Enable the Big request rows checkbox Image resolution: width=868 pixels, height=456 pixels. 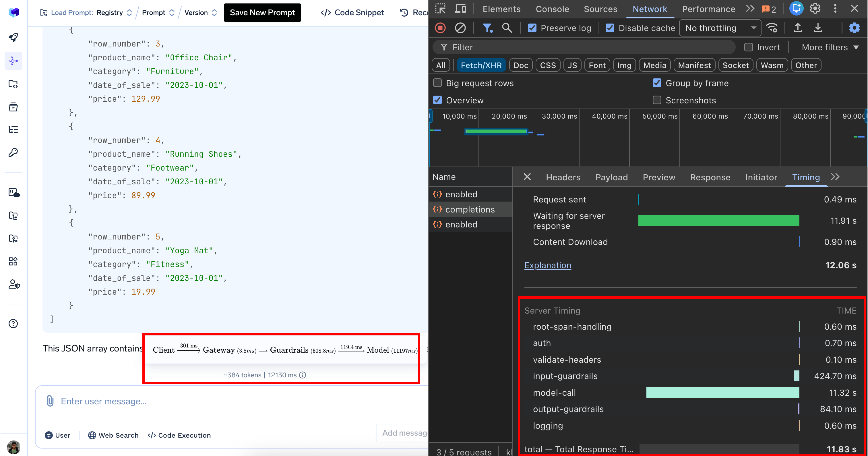[x=437, y=83]
